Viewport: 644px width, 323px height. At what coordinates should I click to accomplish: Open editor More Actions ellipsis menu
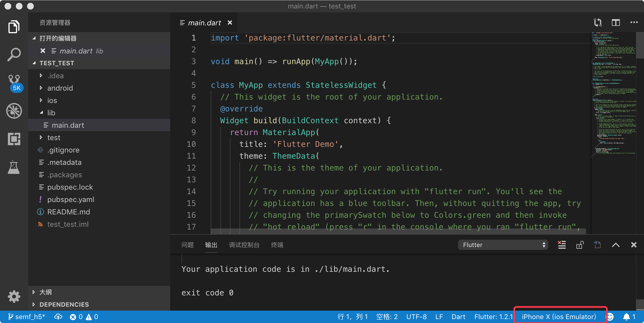634,23
